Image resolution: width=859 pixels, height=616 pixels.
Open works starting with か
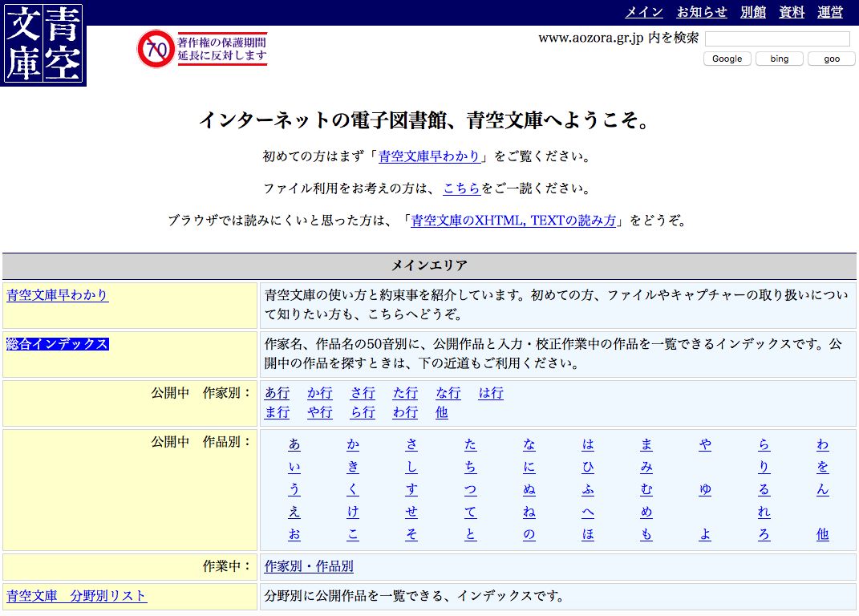354,444
